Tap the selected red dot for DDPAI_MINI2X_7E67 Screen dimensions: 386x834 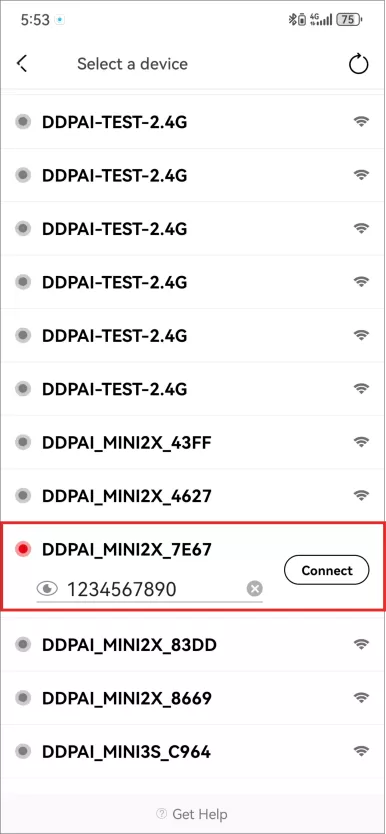point(22,549)
